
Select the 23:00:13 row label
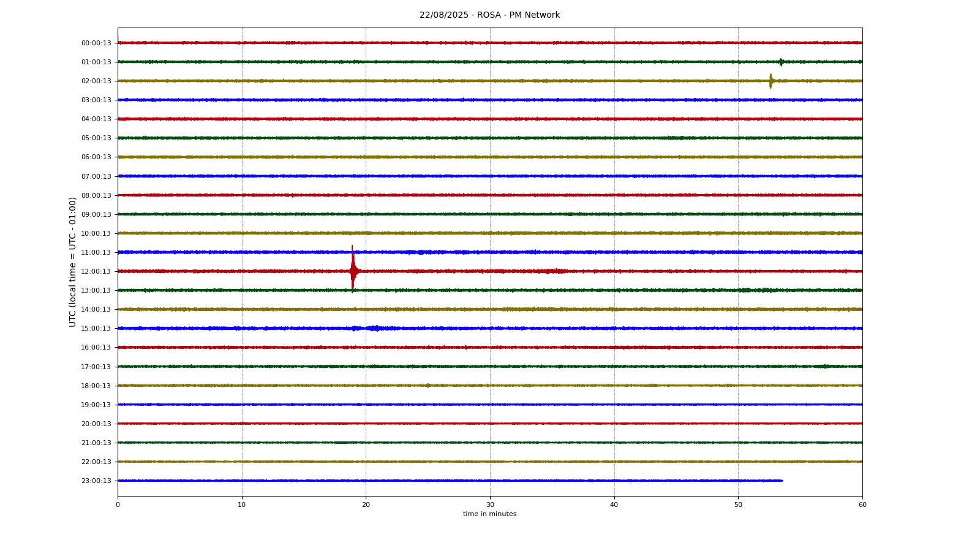click(x=96, y=481)
